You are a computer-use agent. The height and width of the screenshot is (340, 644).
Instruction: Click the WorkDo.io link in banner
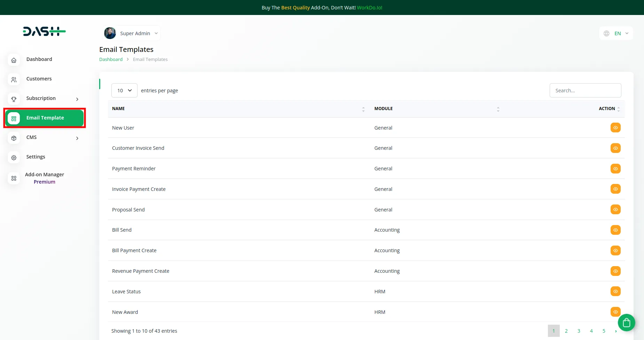[369, 8]
